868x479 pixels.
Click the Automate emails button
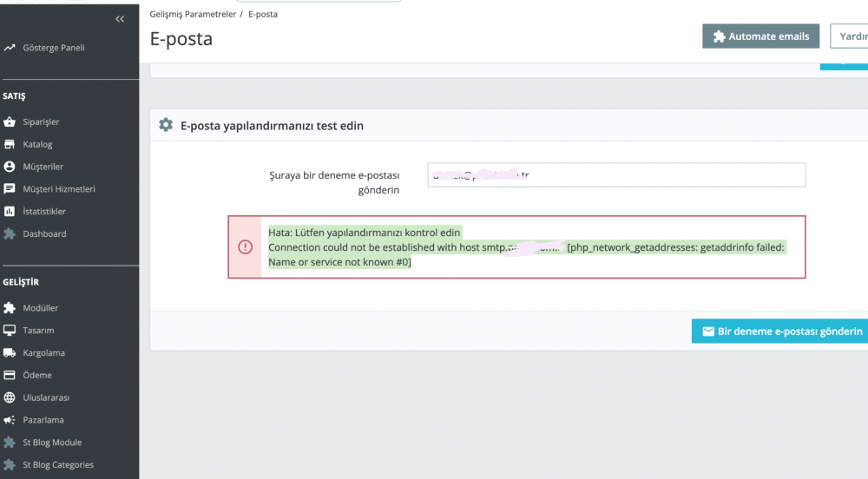(761, 36)
